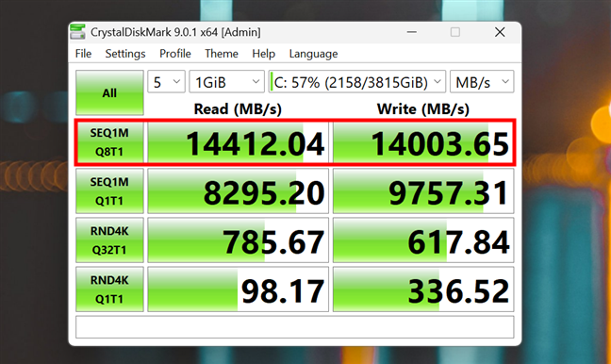Screen dimensions: 611x364
Task: Run the SEQ1M Q8T1 test
Action: (x=109, y=142)
